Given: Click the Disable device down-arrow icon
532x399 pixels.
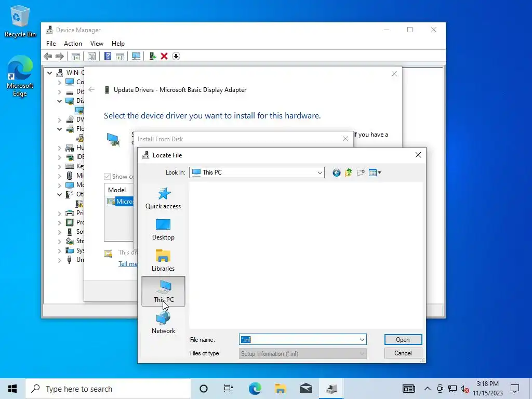Looking at the screenshot, I should pos(176,56).
